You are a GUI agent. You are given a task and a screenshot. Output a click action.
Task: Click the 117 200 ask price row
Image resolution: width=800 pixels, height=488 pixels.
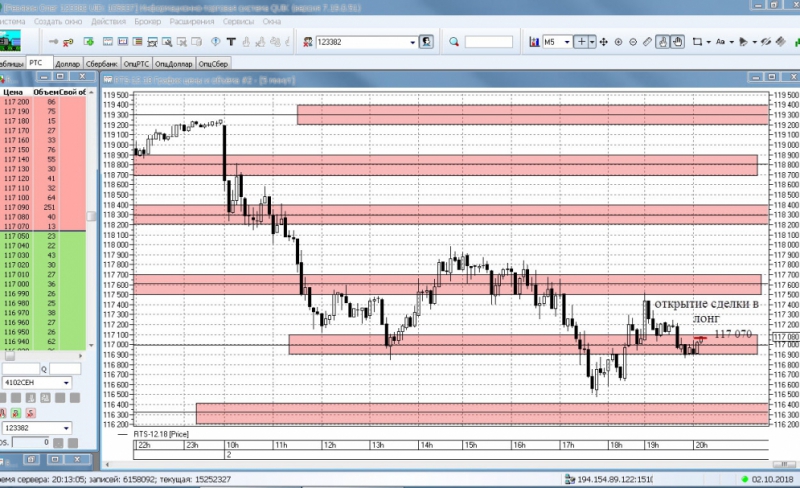coord(43,102)
